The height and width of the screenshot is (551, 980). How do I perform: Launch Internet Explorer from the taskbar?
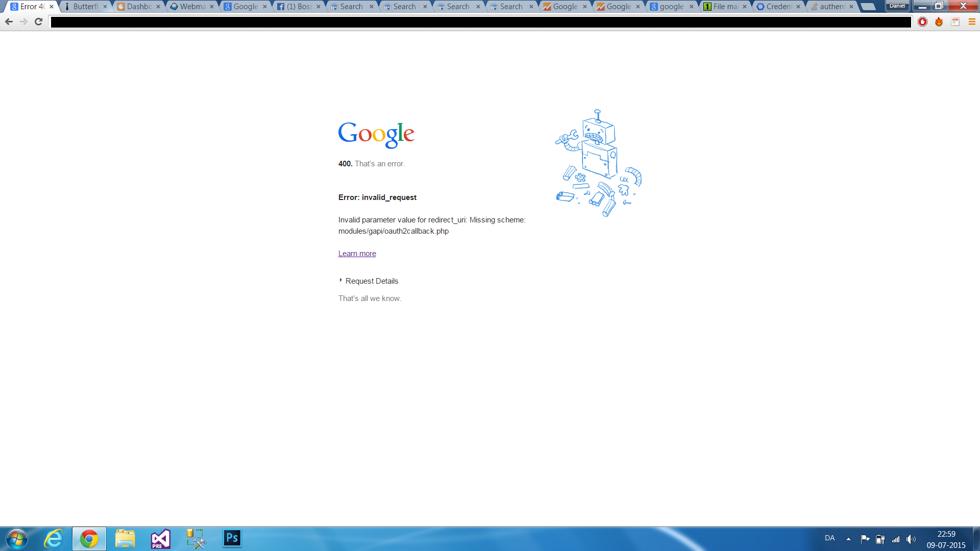54,539
